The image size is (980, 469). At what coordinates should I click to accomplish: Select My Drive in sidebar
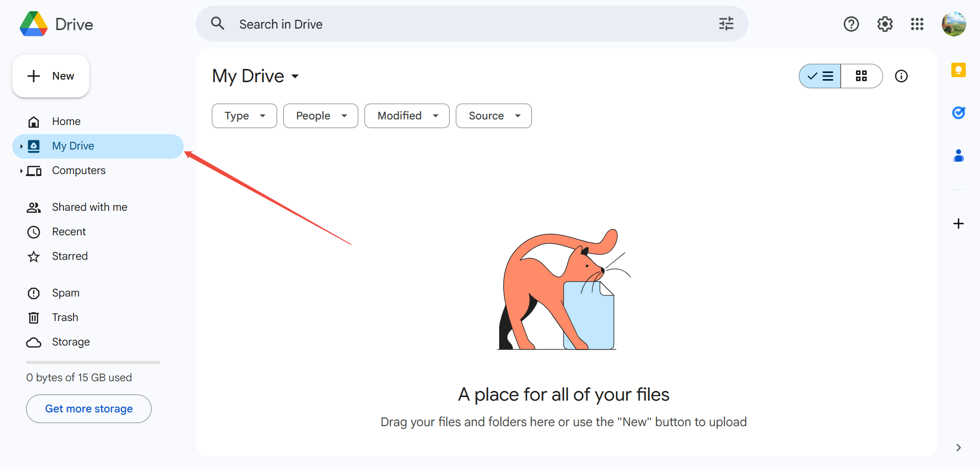98,146
